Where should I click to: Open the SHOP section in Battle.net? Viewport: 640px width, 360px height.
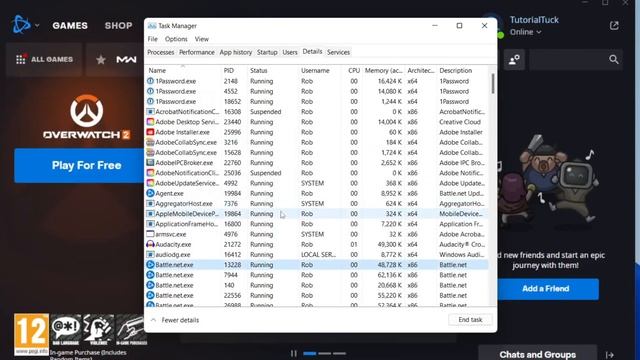coord(118,26)
